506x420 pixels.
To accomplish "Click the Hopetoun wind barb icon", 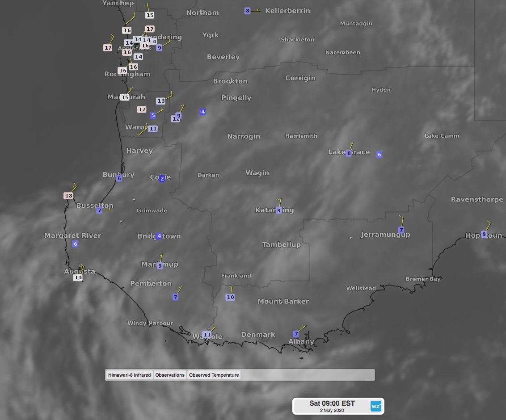I will point(489,227).
